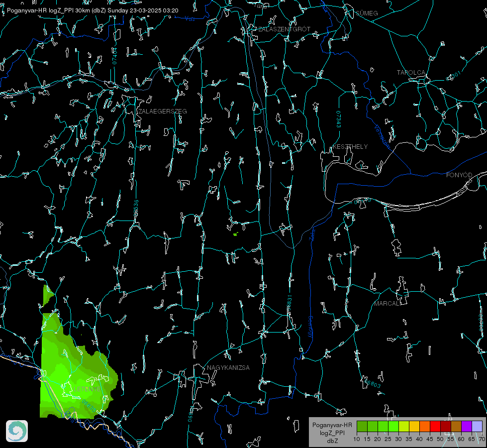Choose the bright green 25-30 dBZ swatch
This screenshot has height=448, width=487.
pos(393,426)
